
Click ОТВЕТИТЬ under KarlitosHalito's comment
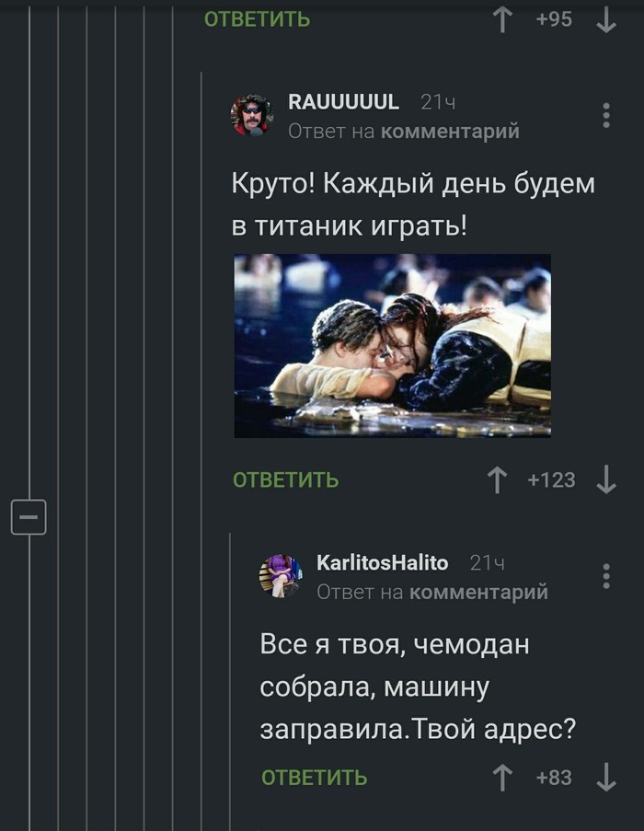[314, 778]
